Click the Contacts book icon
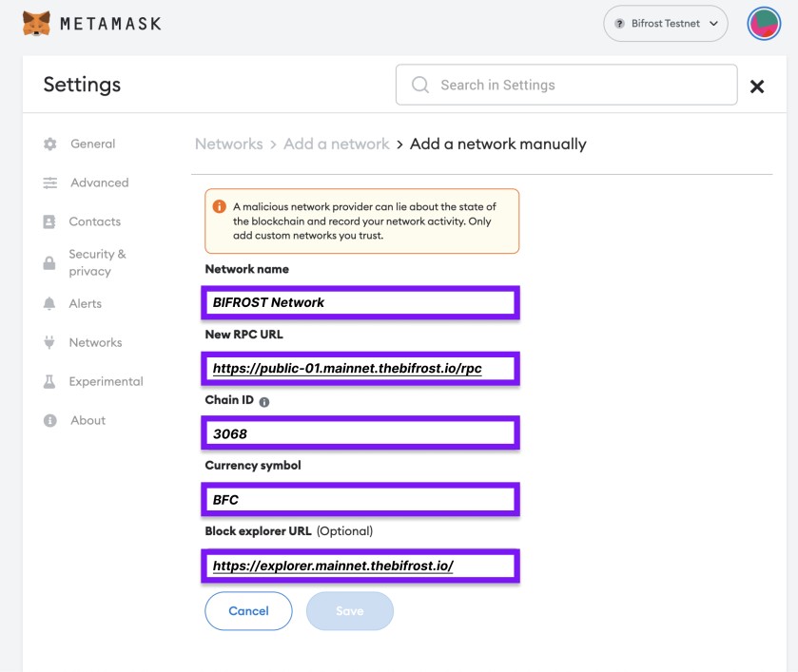The image size is (798, 672). click(49, 222)
